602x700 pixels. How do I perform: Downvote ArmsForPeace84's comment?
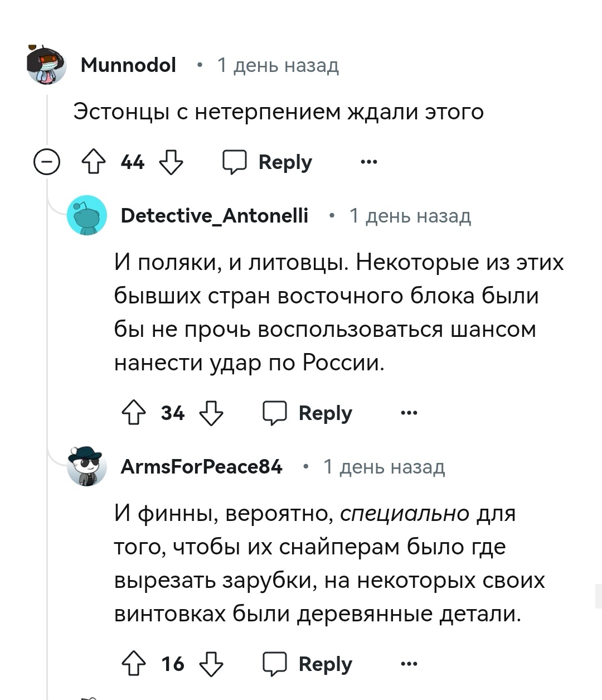point(211,664)
